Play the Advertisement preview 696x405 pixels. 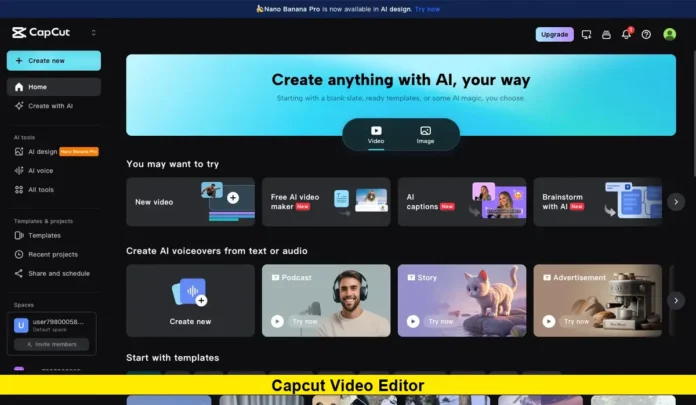pos(549,321)
